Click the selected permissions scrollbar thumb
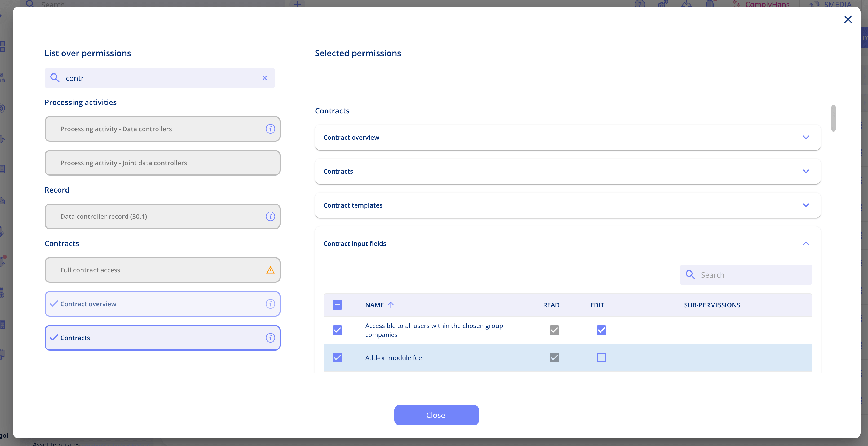This screenshot has width=868, height=446. (833, 118)
